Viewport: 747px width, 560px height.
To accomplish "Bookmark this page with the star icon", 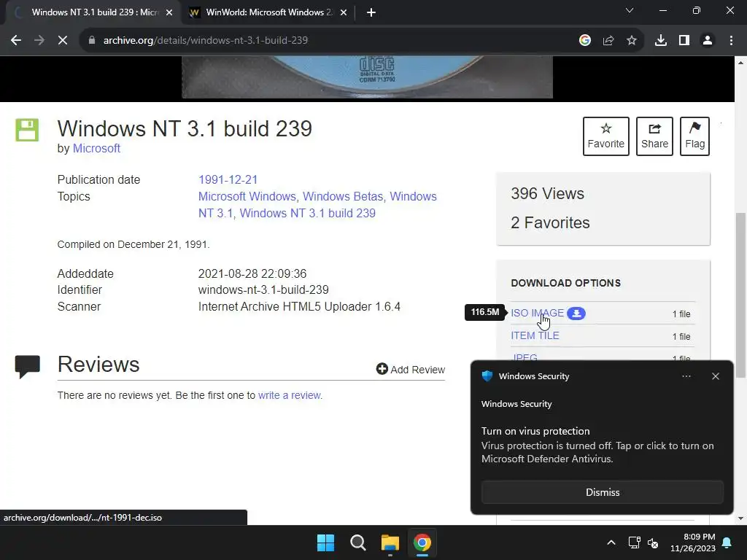I will click(x=632, y=41).
